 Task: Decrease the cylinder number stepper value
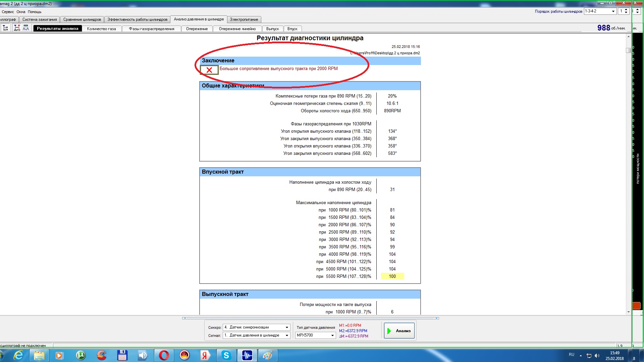point(626,13)
